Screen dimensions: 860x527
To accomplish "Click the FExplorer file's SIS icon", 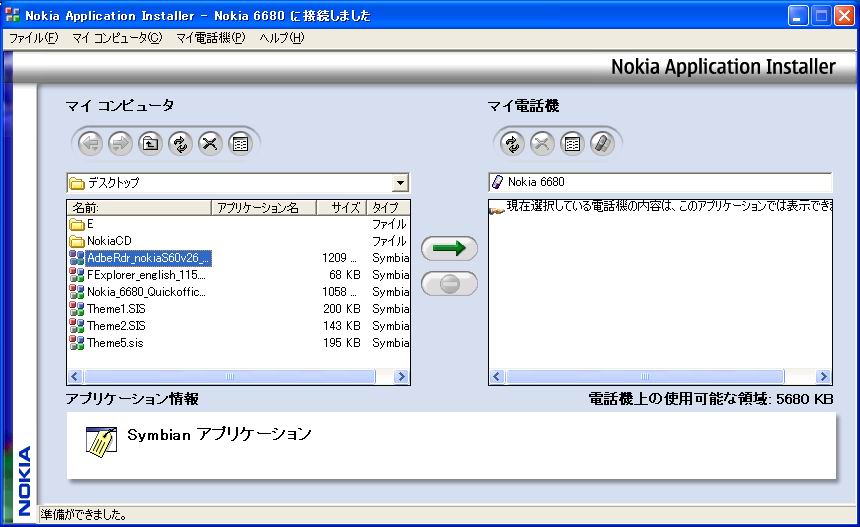I will coord(77,275).
